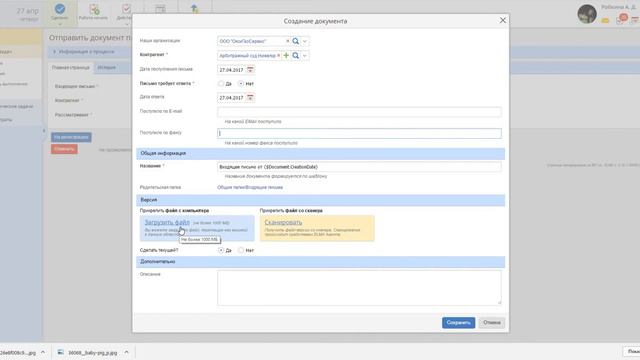
Task: Open menu for the first downloaded .jpg file
Action: [43, 352]
